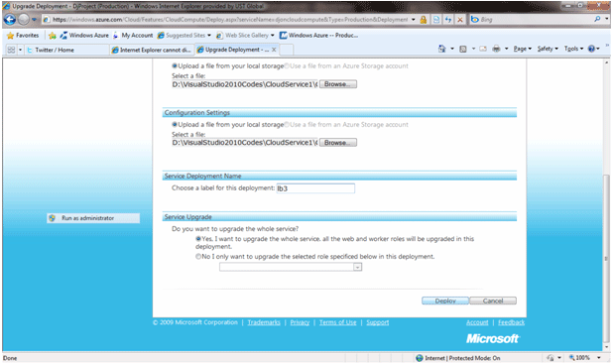Click the address bar URL field
This screenshot has width=613, height=364.
pos(229,20)
